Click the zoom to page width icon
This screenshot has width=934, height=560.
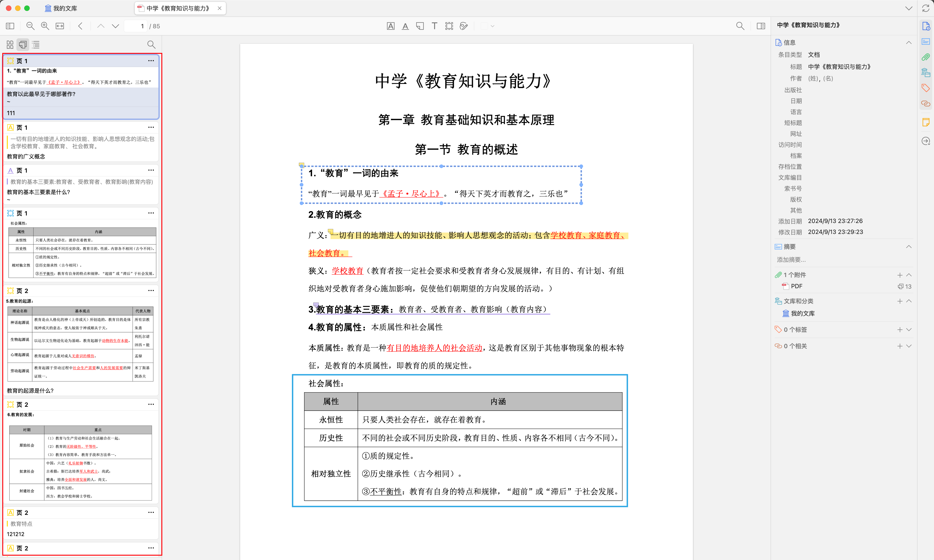click(x=60, y=26)
